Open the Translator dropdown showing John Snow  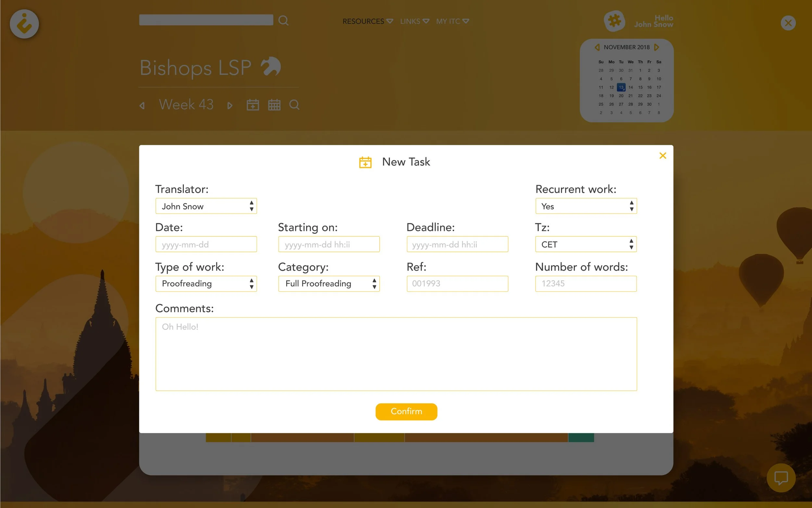206,206
